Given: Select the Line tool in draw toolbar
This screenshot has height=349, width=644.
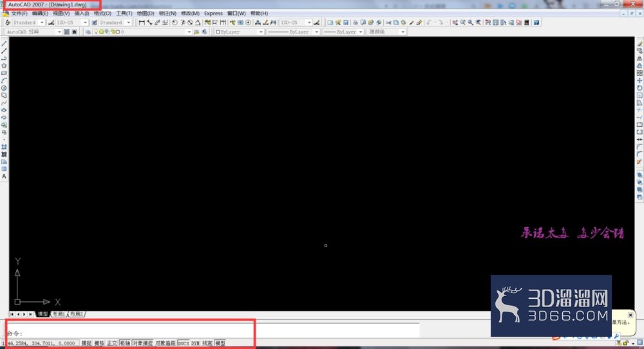Looking at the screenshot, I should pyautogui.click(x=4, y=44).
